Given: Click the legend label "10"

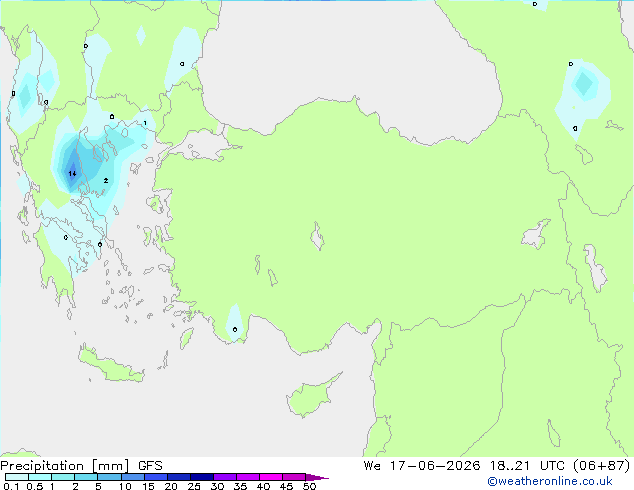Looking at the screenshot, I should (125, 486).
